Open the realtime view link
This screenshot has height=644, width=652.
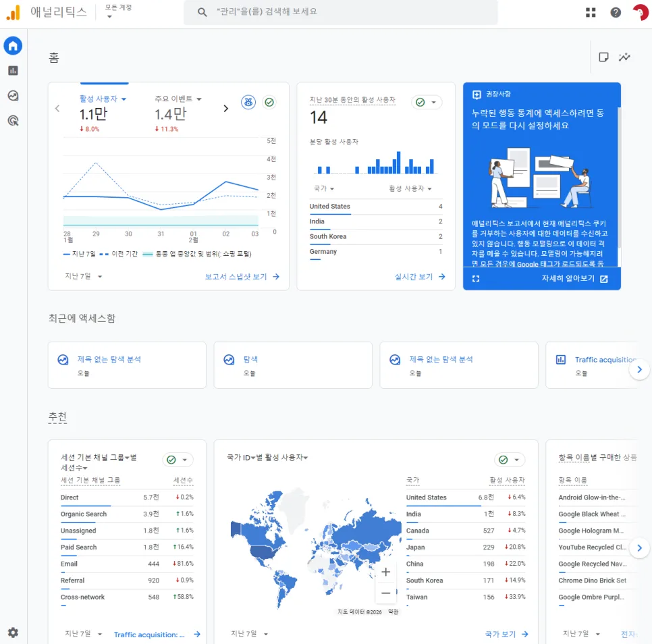click(420, 277)
